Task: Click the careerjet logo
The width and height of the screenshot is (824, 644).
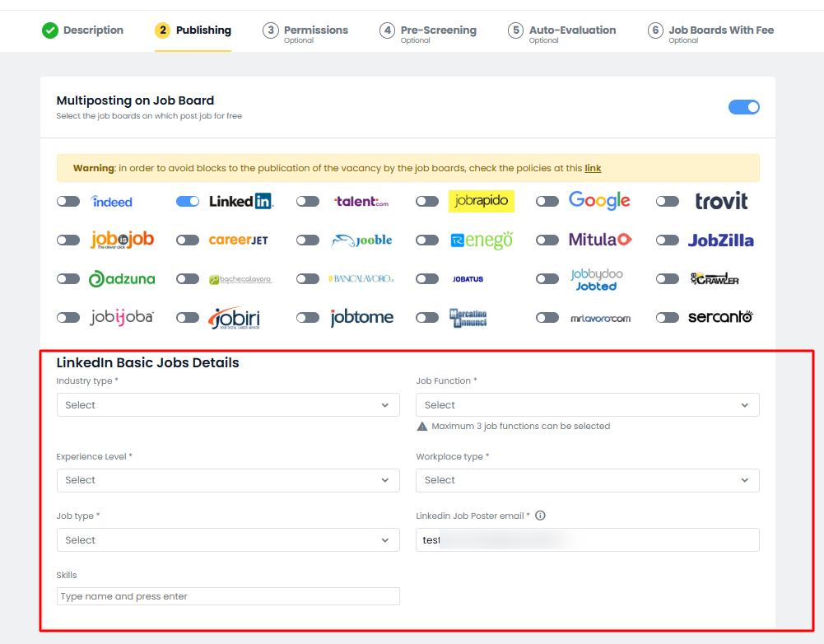Action: [239, 240]
